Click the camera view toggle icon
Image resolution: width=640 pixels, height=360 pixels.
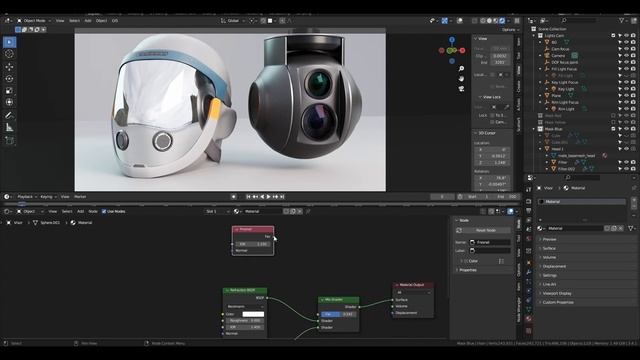(461, 89)
